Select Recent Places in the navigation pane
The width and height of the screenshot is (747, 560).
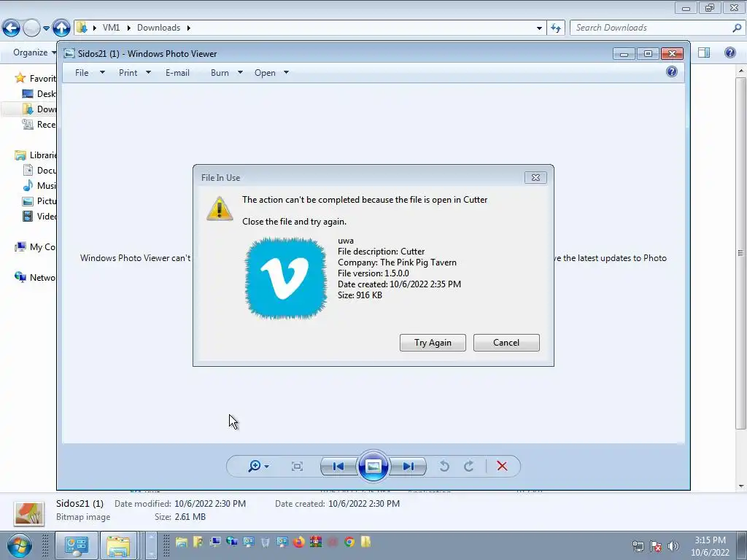click(x=39, y=124)
